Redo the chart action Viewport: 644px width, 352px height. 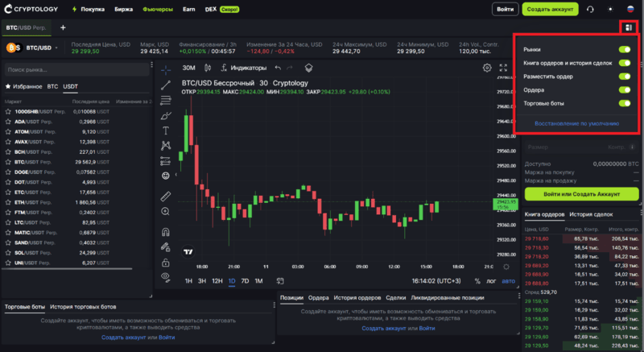290,68
